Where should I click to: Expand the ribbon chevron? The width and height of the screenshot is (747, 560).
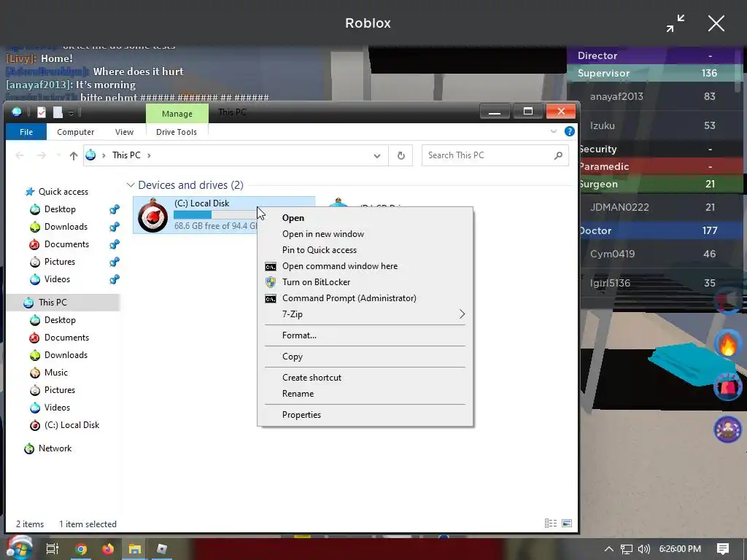click(554, 131)
